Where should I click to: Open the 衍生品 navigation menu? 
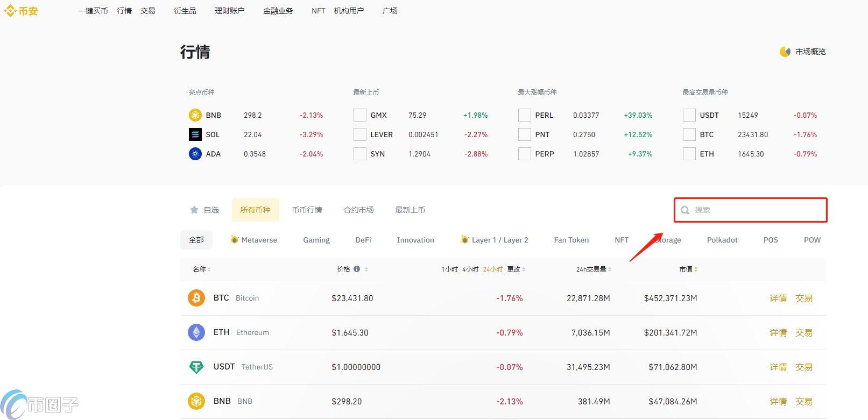(185, 11)
